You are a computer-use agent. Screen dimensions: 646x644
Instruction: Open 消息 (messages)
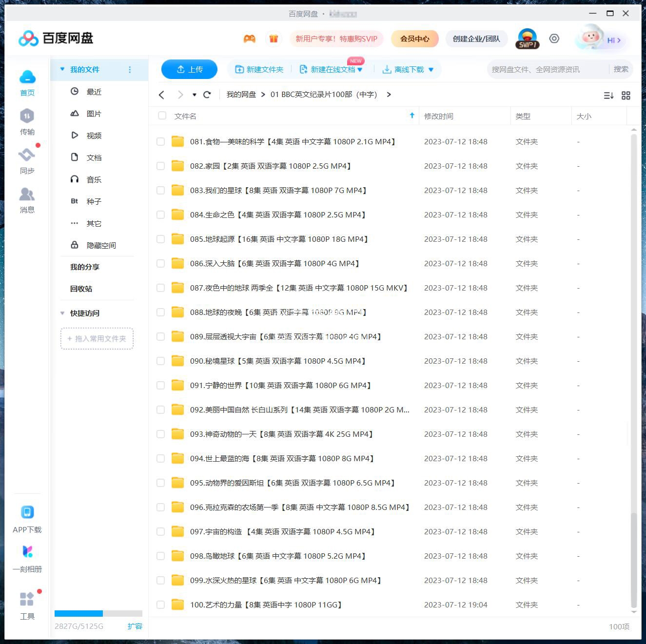[x=27, y=200]
